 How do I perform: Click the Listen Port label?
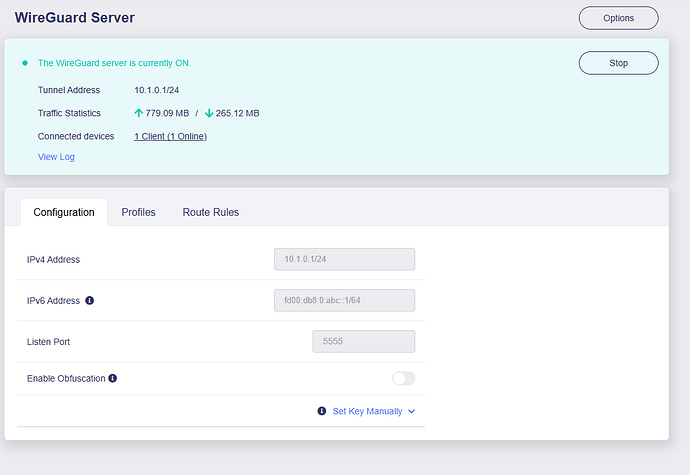(48, 342)
